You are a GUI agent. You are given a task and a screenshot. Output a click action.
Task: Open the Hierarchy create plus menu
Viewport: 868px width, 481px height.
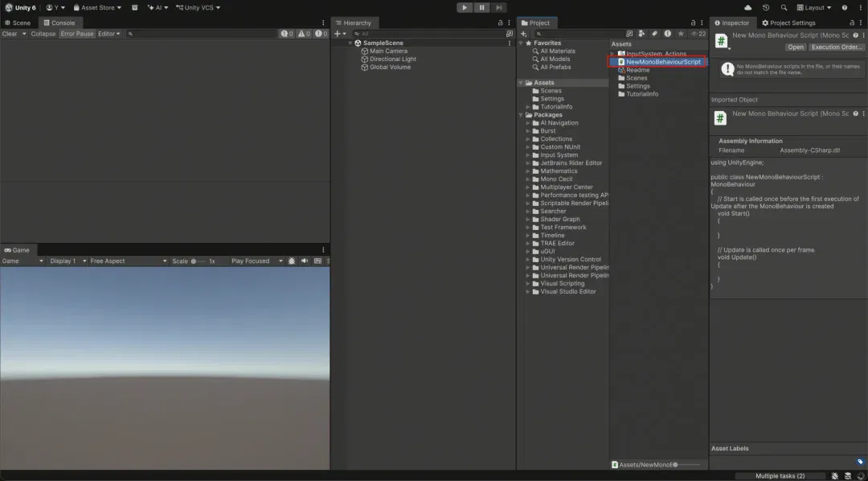tap(339, 34)
